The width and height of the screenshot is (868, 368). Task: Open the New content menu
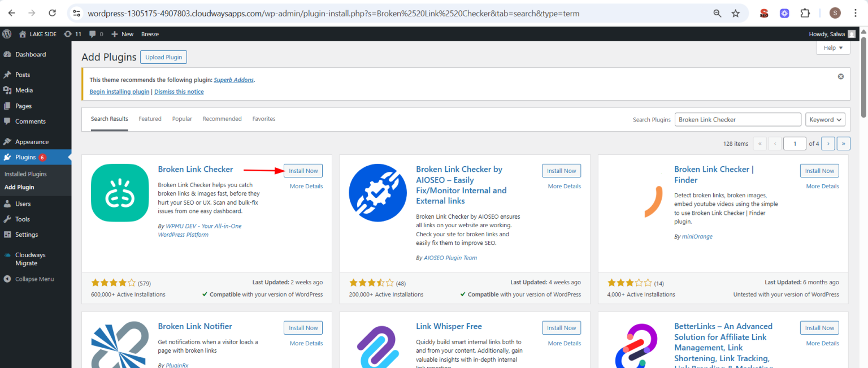coord(122,34)
